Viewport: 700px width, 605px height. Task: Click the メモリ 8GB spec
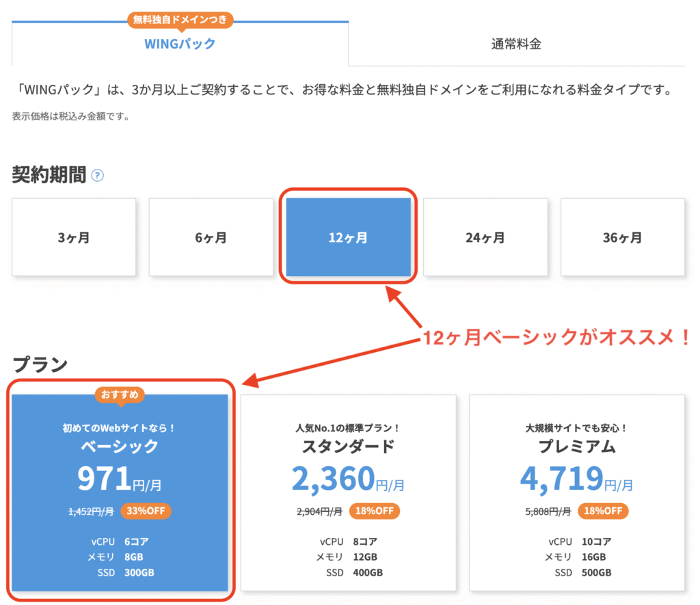click(115, 556)
